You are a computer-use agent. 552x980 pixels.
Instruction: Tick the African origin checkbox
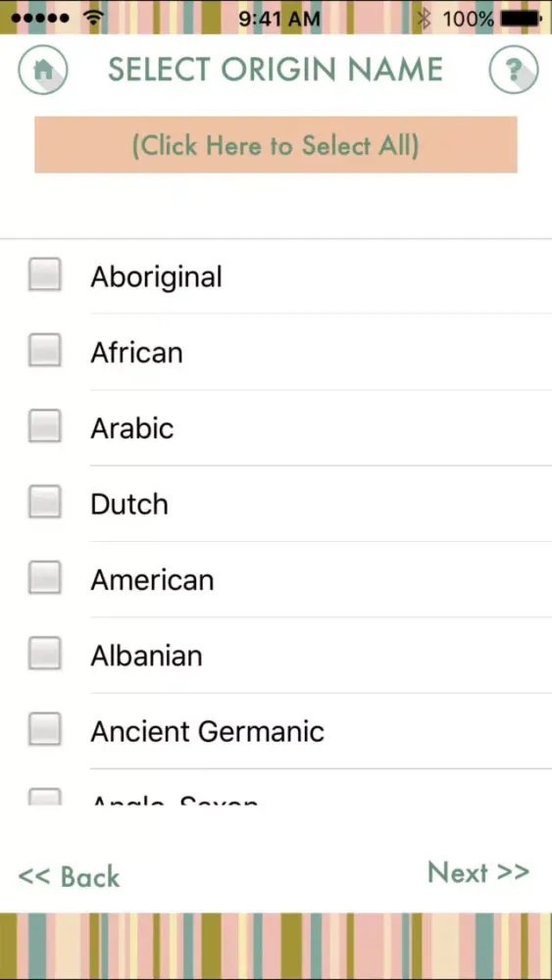click(x=44, y=351)
